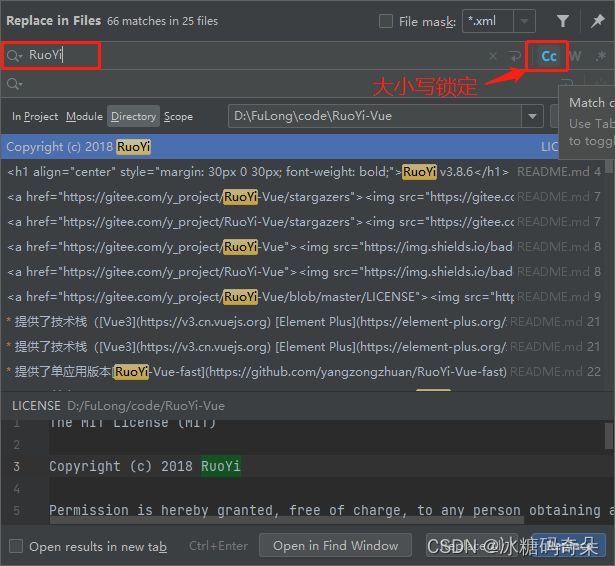Open the File mask *.xml dropdown
615x566 pixels.
click(524, 21)
